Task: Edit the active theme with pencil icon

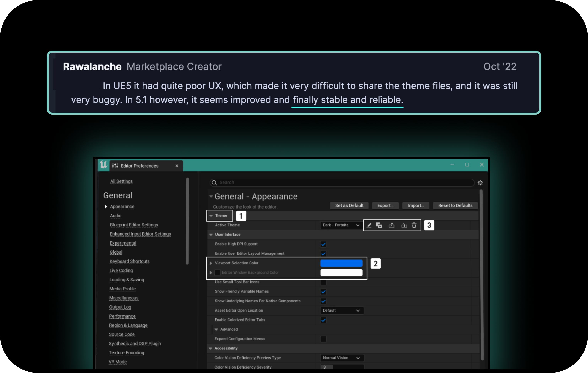Action: (x=369, y=225)
